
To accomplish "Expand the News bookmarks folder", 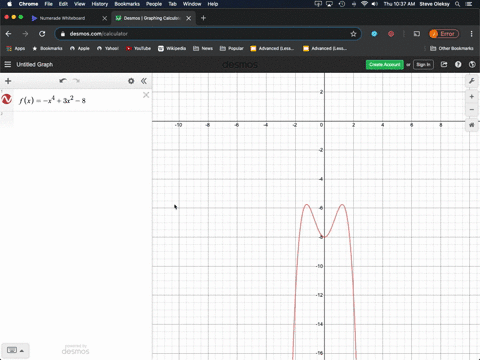I will coord(203,48).
